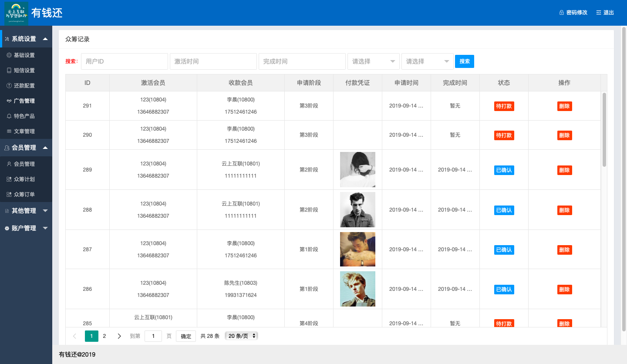Screen dimensions: 627x364
Task: Expand the 其他管理 menu section
Action: pyautogui.click(x=45, y=211)
